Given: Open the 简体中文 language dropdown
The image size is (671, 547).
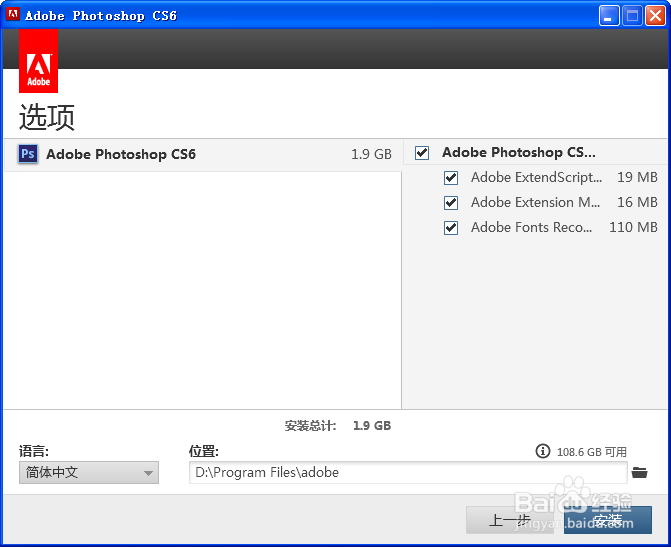Looking at the screenshot, I should point(89,473).
